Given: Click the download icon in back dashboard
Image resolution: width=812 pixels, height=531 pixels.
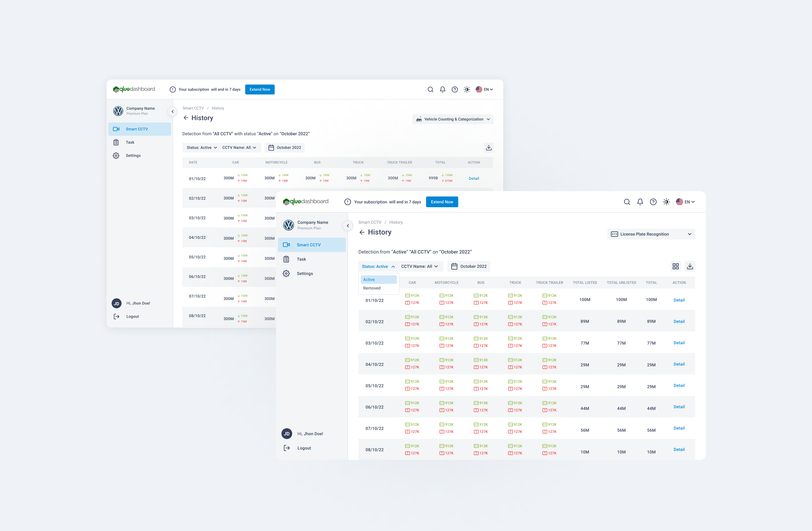Looking at the screenshot, I should point(489,147).
